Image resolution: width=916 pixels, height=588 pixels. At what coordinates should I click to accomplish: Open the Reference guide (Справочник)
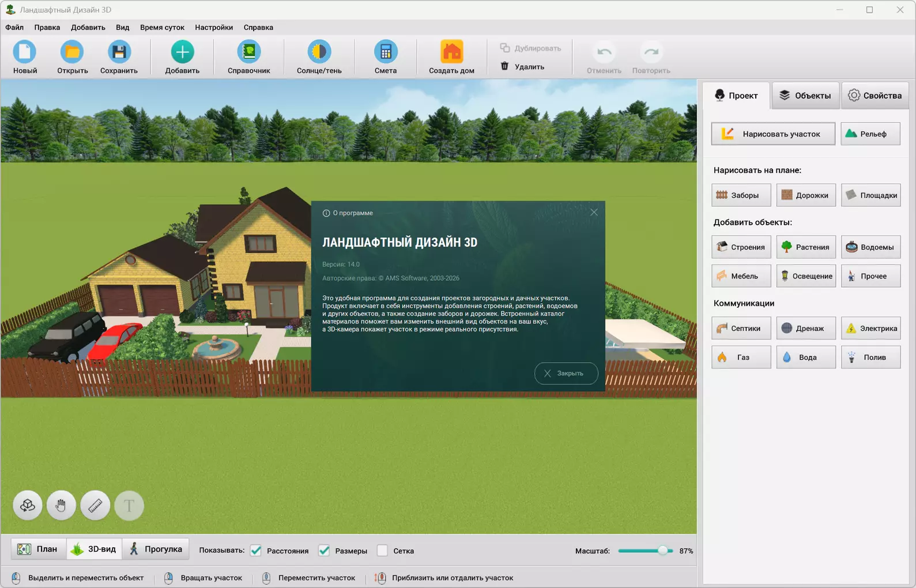pyautogui.click(x=248, y=52)
